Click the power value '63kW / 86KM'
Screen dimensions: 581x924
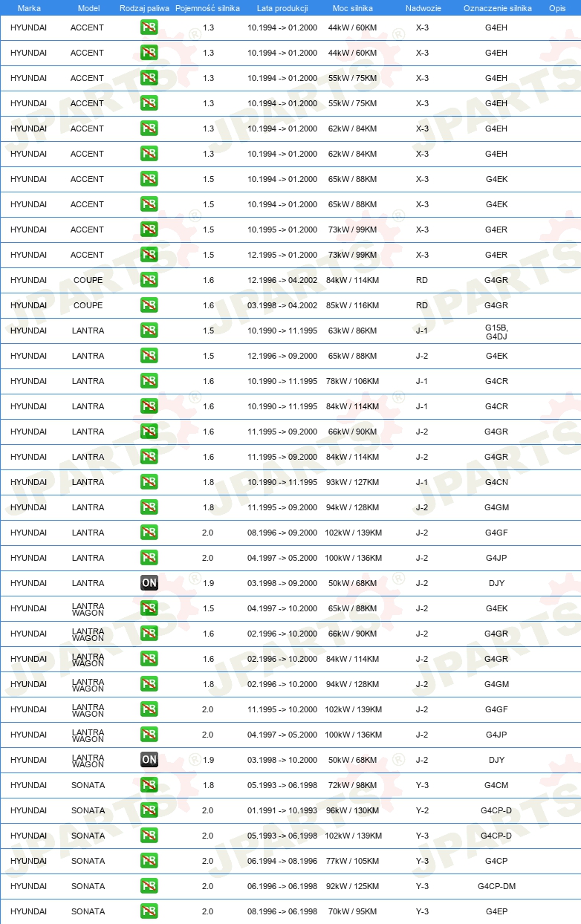pos(353,331)
